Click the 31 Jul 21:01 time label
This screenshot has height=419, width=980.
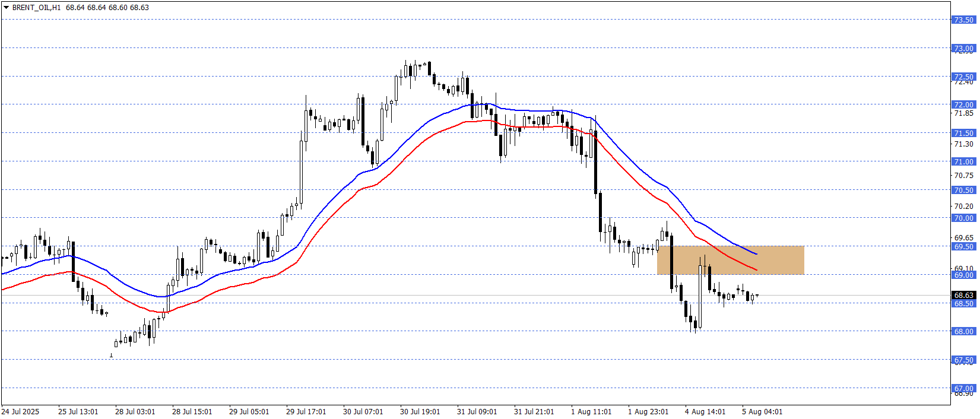coord(534,411)
